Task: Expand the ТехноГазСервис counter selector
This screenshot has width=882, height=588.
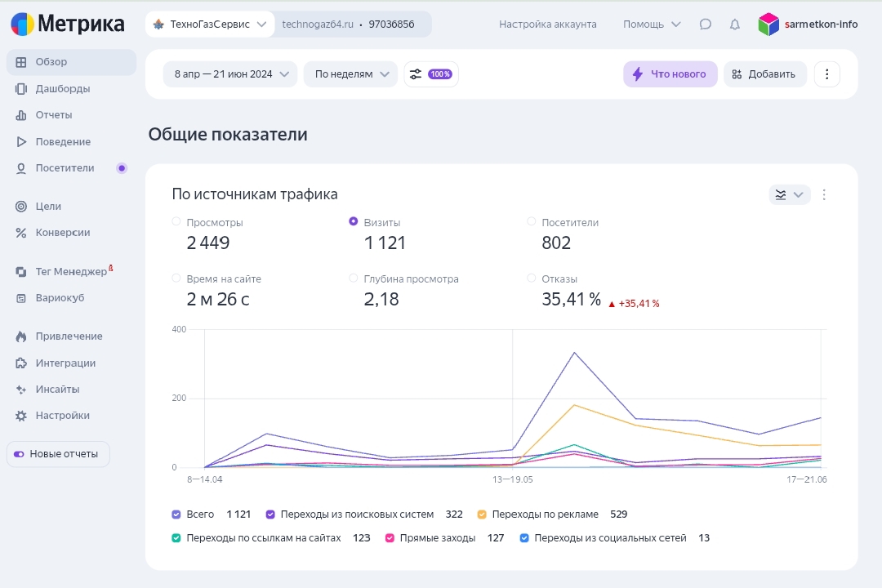Action: click(x=210, y=24)
